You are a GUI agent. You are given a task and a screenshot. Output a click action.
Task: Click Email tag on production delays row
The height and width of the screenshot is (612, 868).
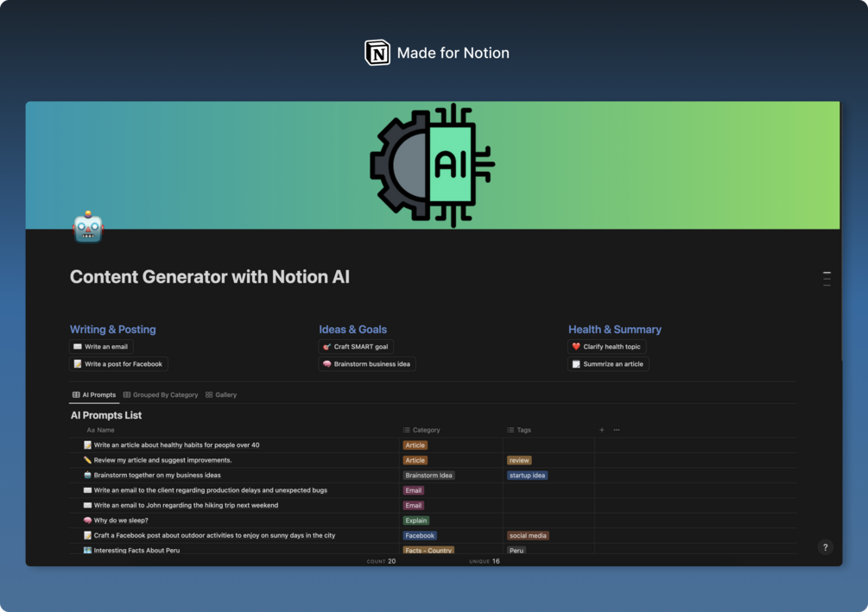414,490
